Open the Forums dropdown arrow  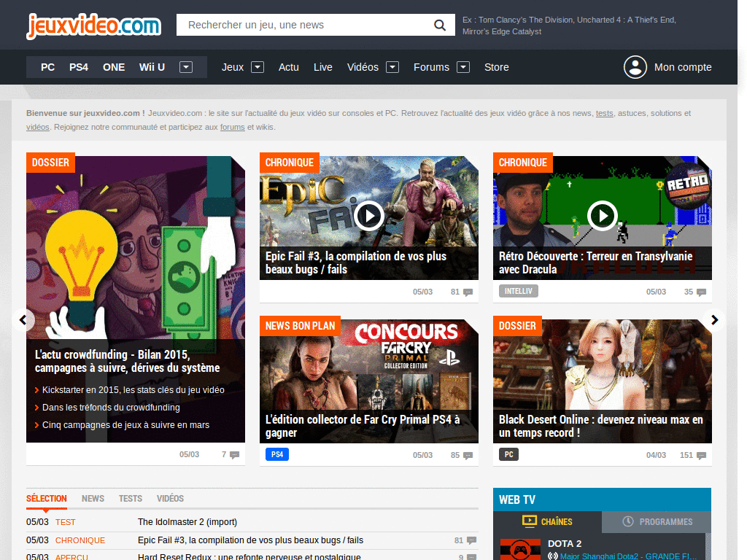pos(463,67)
